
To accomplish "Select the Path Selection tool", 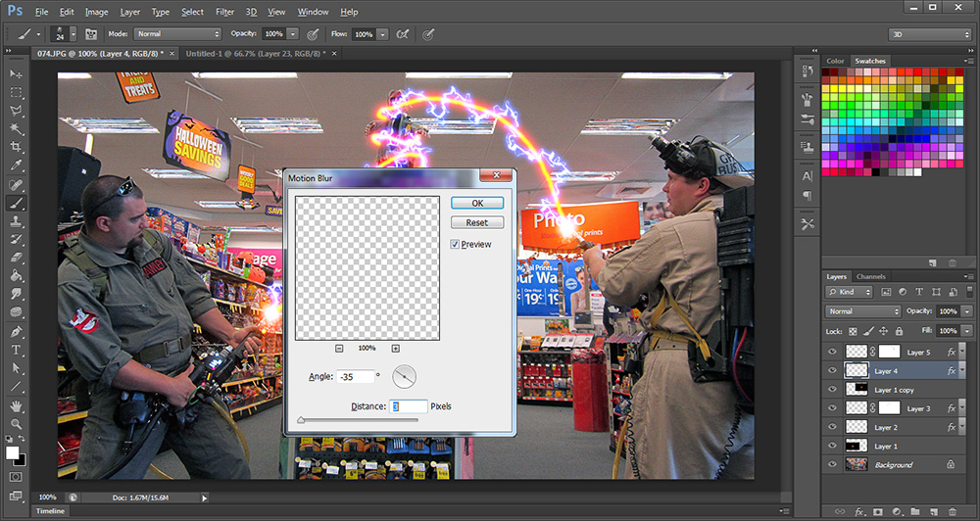I will (x=17, y=368).
